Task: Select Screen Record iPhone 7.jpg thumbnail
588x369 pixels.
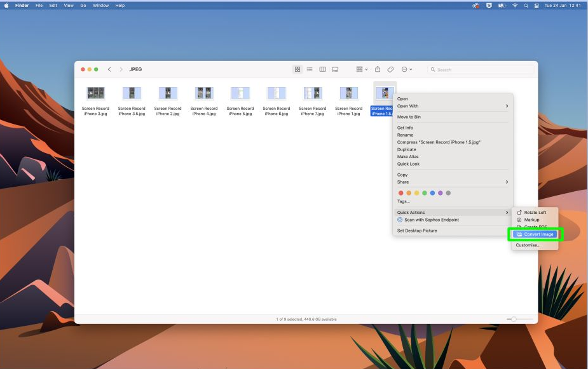Action: click(x=312, y=93)
